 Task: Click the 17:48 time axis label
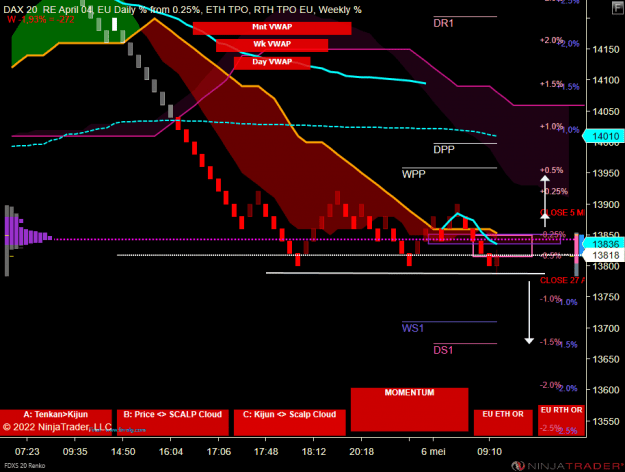click(266, 452)
